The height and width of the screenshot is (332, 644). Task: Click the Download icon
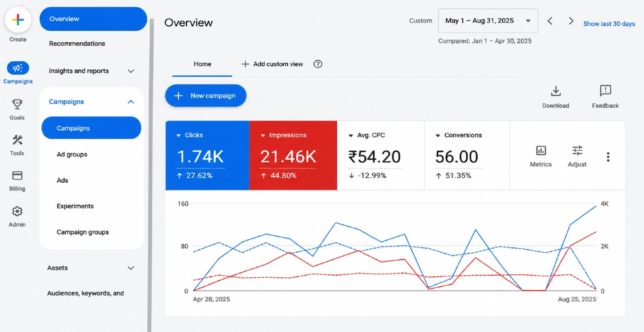coord(555,91)
